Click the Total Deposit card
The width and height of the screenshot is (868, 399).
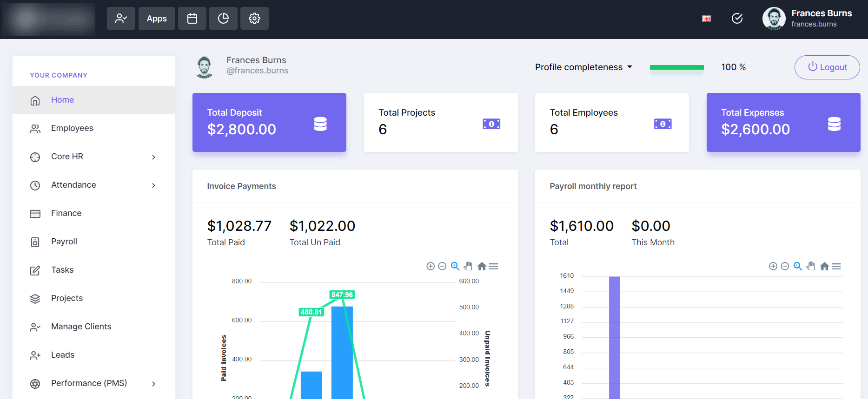coord(269,122)
